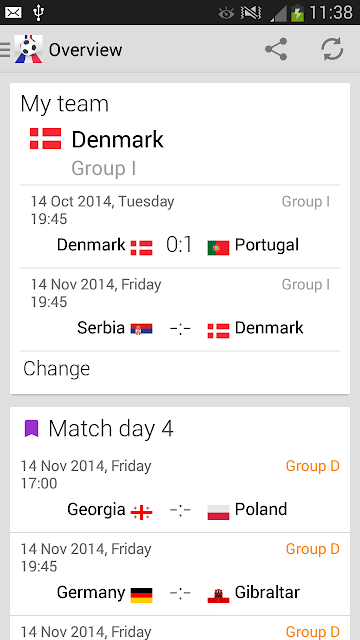Tap the share icon in the header
The height and width of the screenshot is (640, 360).
pyautogui.click(x=276, y=49)
